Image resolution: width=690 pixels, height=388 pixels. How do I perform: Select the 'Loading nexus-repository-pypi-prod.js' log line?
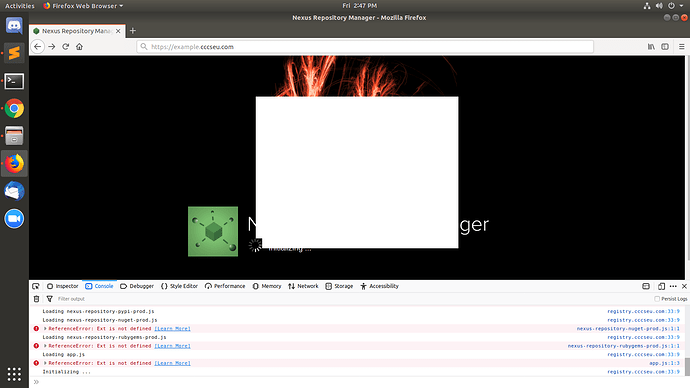tap(98, 311)
